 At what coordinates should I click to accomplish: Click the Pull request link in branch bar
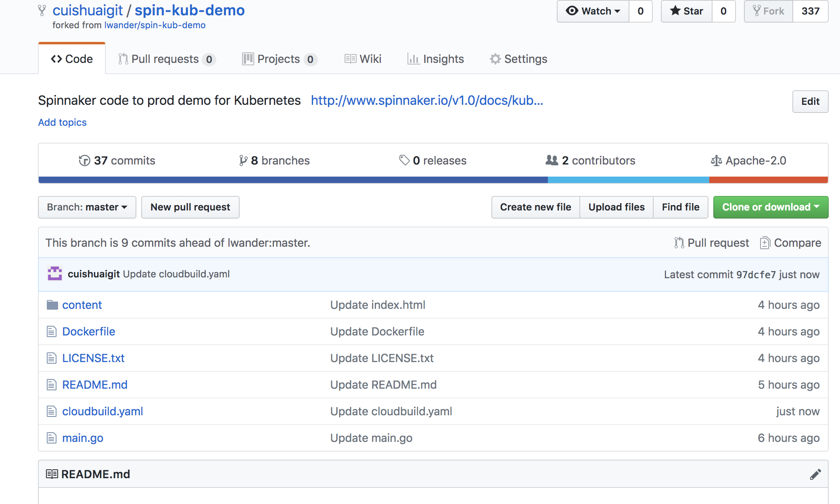click(x=712, y=243)
